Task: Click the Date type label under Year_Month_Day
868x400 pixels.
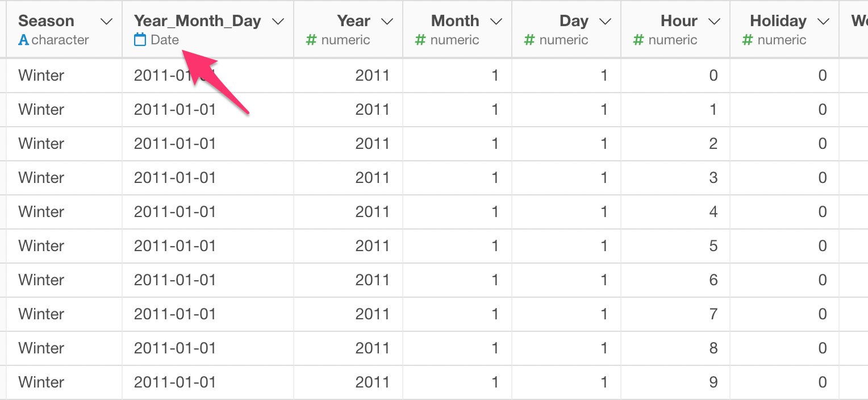Action: [165, 40]
